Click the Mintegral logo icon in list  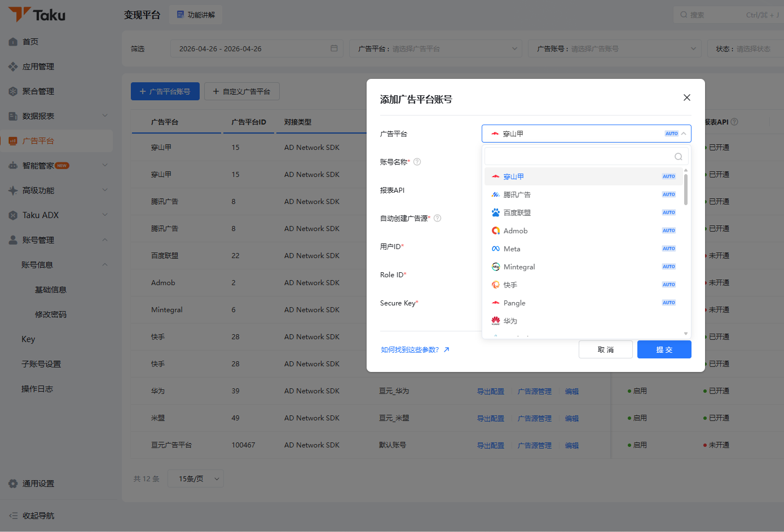coord(496,267)
